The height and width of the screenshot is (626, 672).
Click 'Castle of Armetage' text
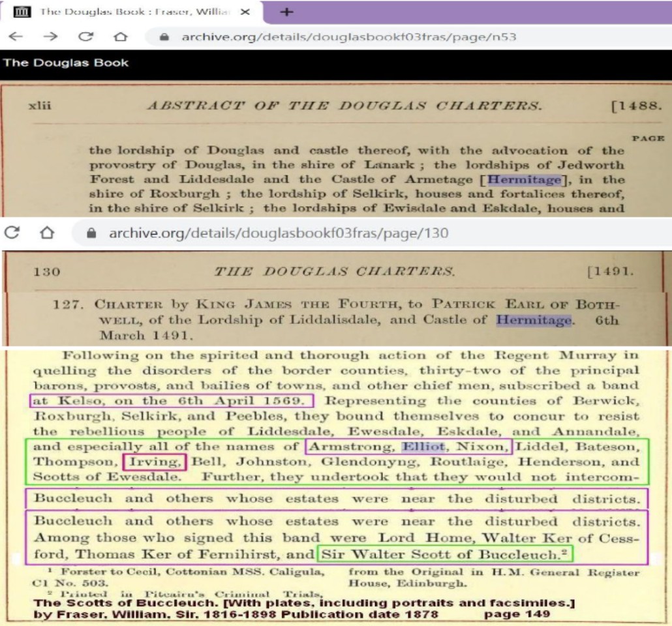pos(402,179)
